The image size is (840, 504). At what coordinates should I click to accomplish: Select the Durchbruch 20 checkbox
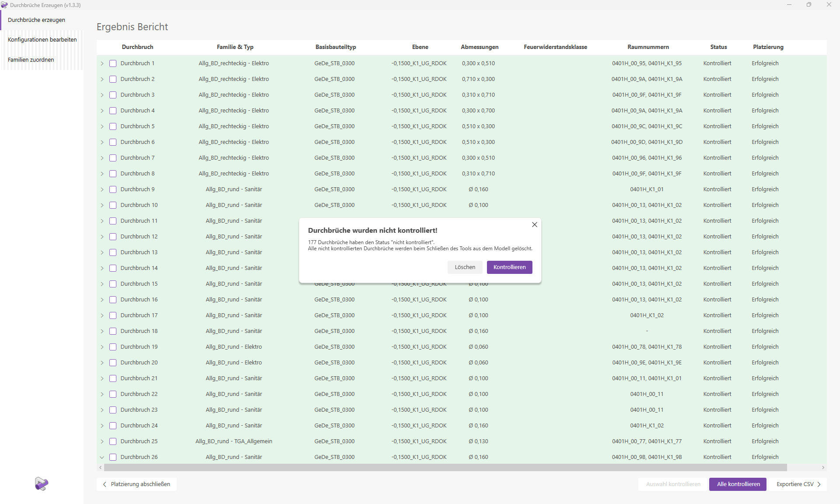[113, 363]
